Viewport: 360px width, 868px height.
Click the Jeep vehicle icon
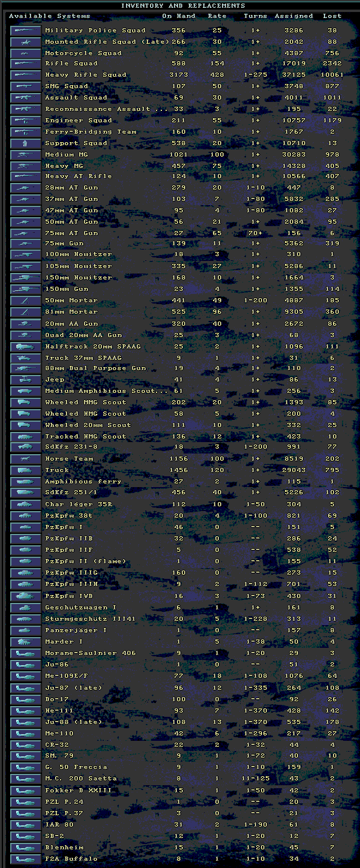[26, 380]
